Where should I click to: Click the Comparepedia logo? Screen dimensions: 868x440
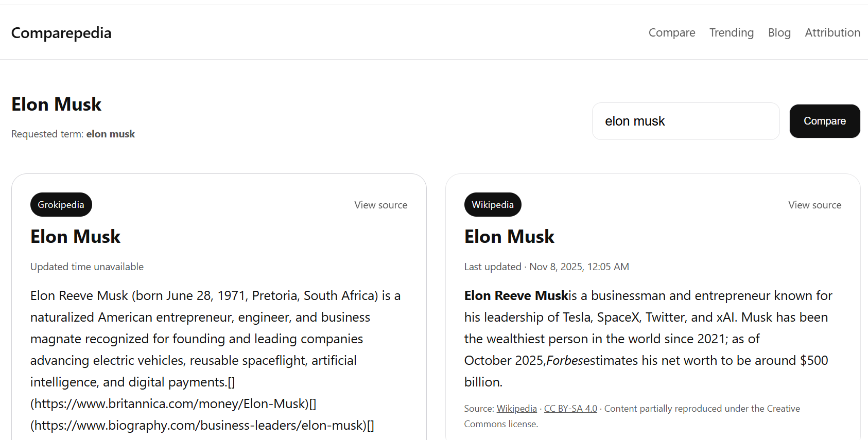point(61,32)
